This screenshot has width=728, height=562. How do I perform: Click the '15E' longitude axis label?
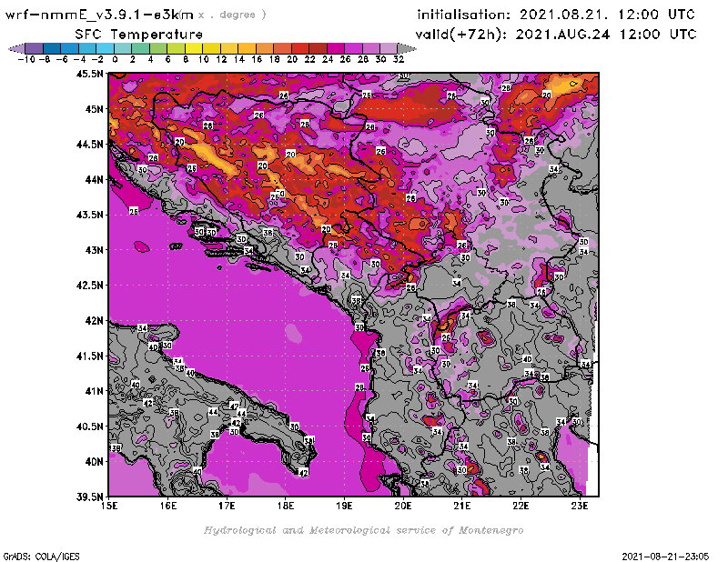(x=109, y=506)
